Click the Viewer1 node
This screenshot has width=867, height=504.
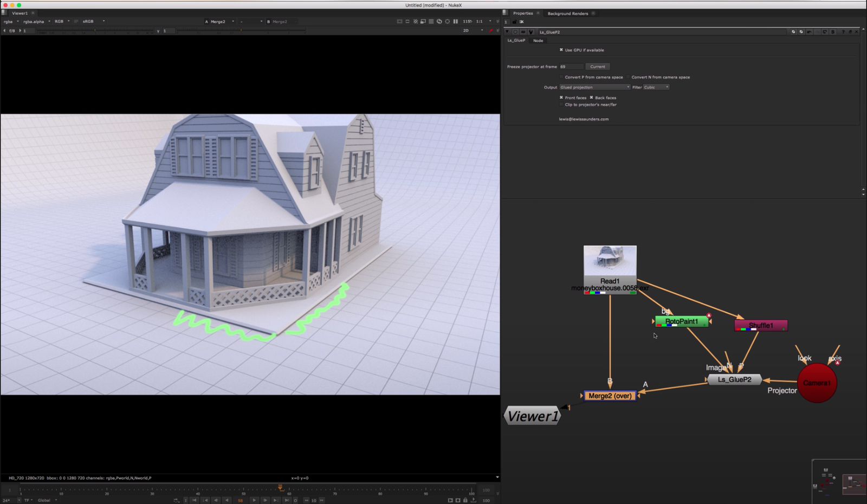coord(533,416)
